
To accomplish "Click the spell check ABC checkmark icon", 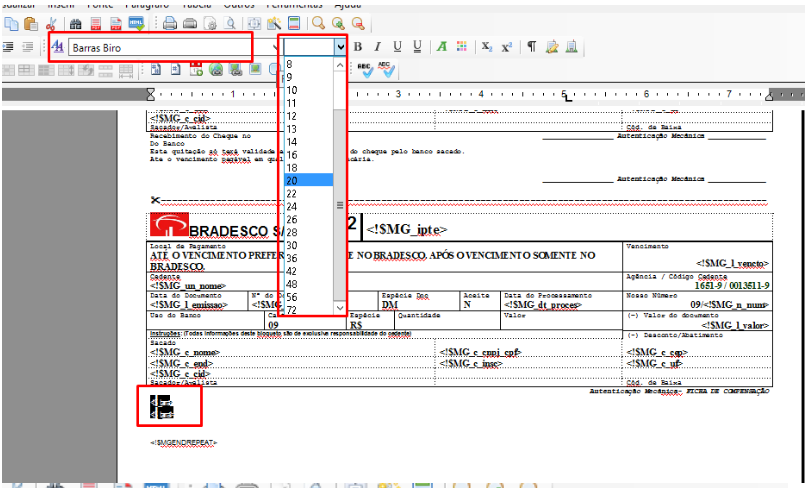I will click(x=365, y=70).
